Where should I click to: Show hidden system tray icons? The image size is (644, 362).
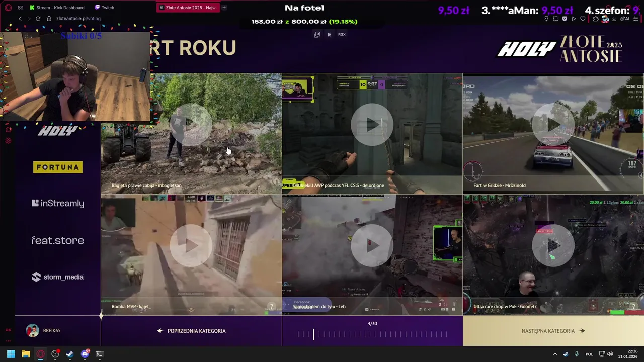click(x=555, y=354)
